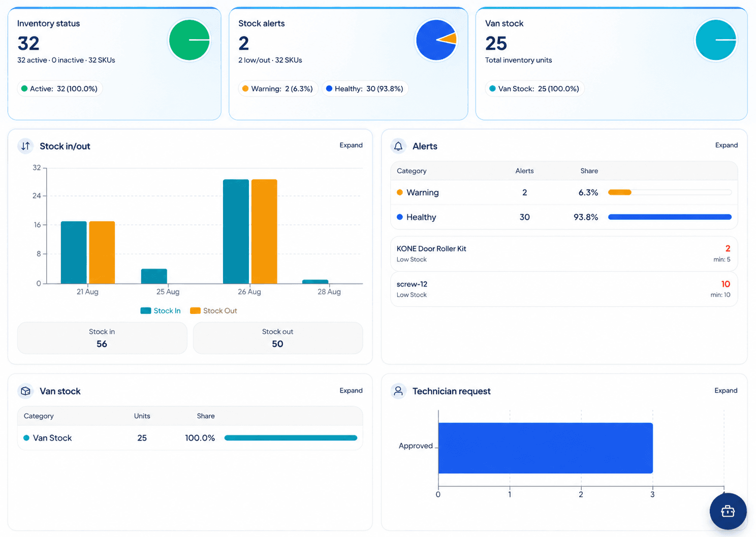Click the Van stock teal pie chart
756x537 pixels.
tap(715, 40)
